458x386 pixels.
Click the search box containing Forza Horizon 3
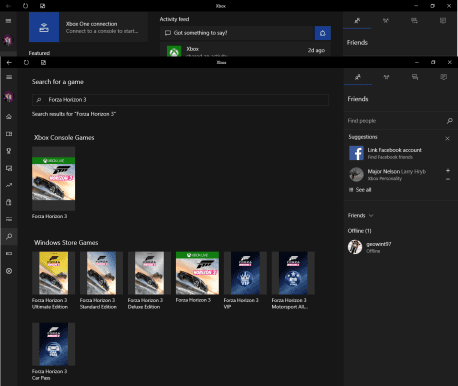[x=180, y=100]
